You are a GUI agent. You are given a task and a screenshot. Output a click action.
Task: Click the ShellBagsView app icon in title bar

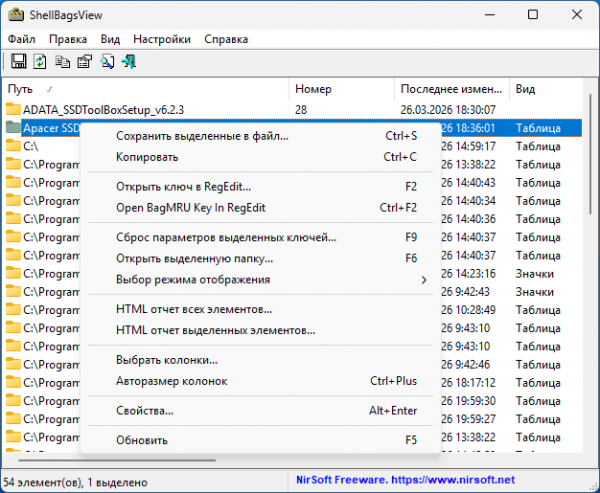[16, 15]
